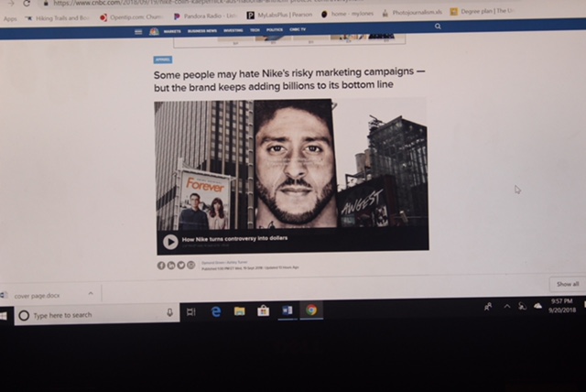Image resolution: width=586 pixels, height=392 pixels.
Task: Open File Explorer from taskbar
Action: pyautogui.click(x=240, y=310)
